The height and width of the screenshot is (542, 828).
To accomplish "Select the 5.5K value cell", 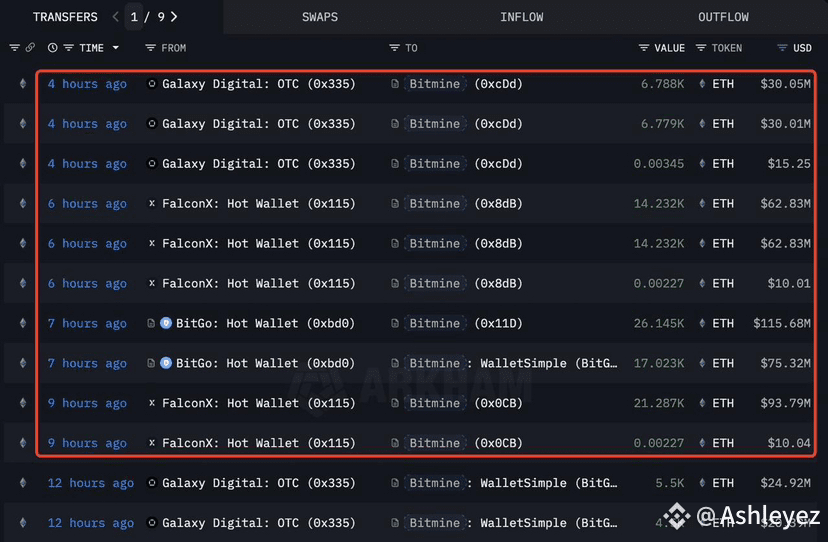I will [x=670, y=483].
